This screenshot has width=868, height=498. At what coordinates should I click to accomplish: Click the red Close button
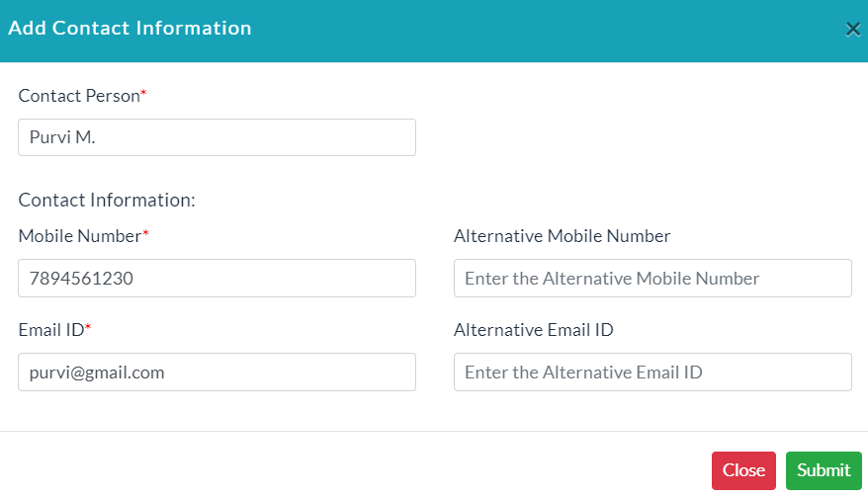point(743,470)
